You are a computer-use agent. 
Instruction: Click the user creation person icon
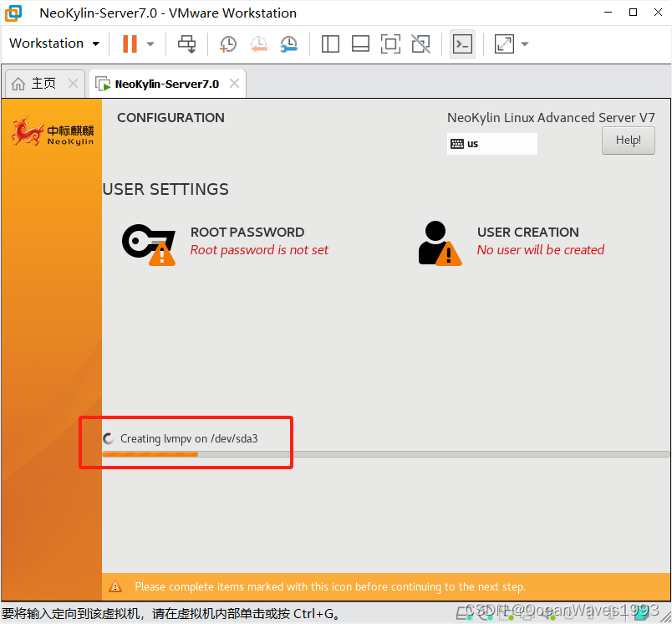point(440,243)
